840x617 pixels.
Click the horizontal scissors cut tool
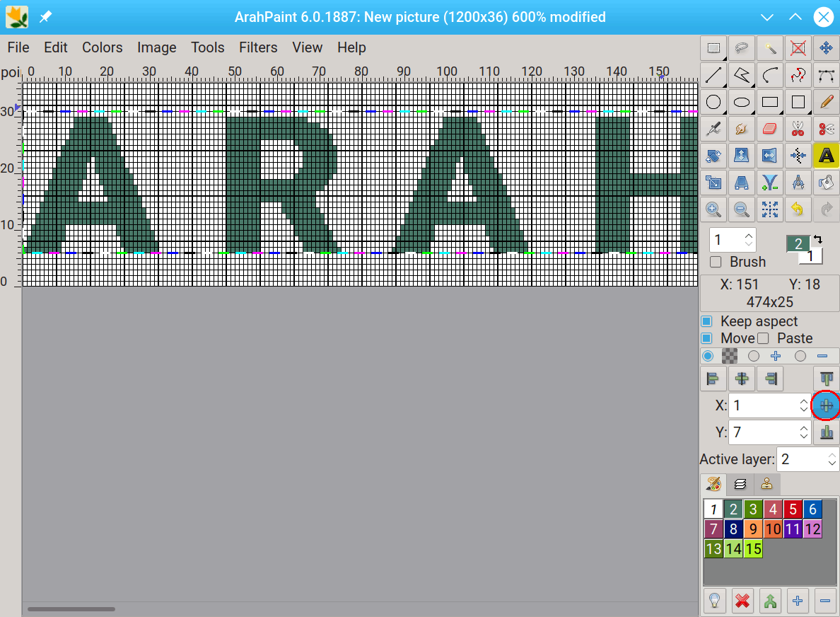[x=826, y=129]
